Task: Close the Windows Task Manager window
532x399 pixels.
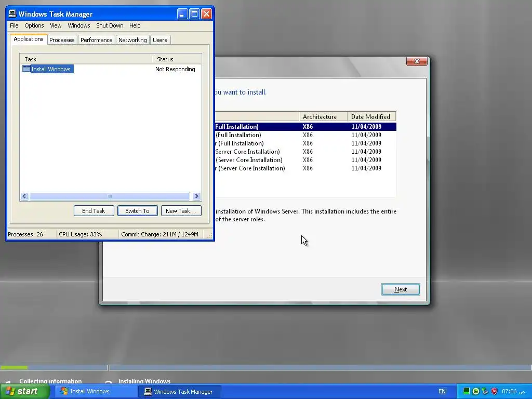Action: [x=206, y=14]
